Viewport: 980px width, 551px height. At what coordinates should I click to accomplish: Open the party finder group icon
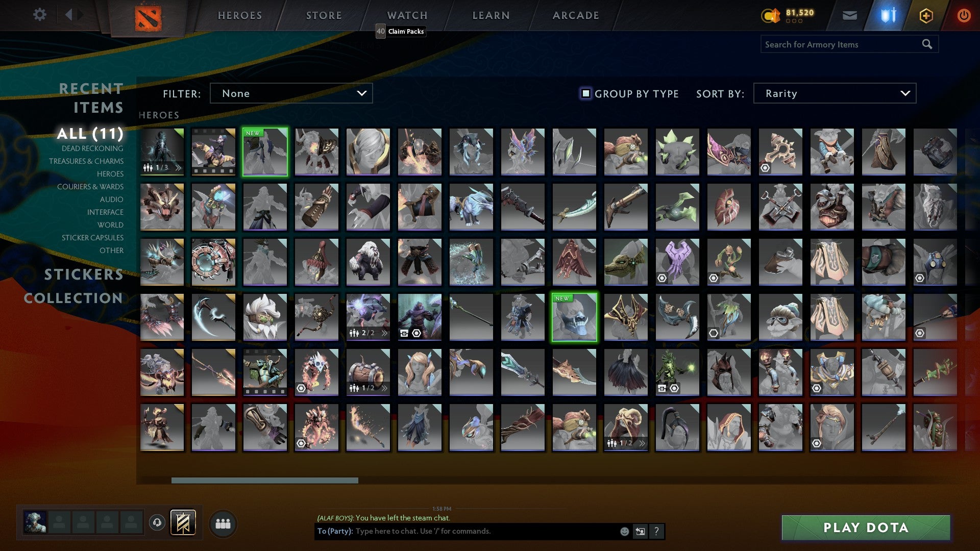[x=223, y=524]
